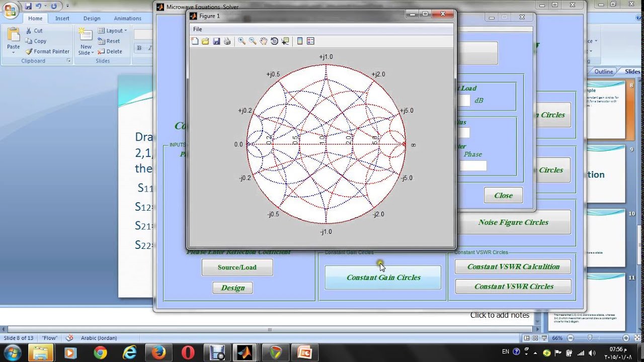The width and height of the screenshot is (644, 362).
Task: Undo using the Quick Access Toolbar arrow
Action: pos(38,6)
